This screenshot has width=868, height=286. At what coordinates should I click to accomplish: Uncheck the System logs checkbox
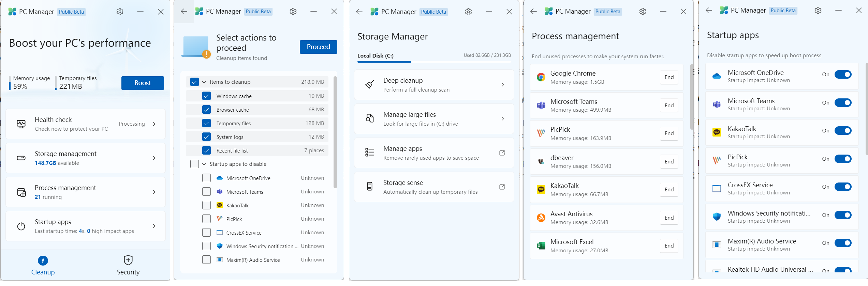pyautogui.click(x=206, y=137)
